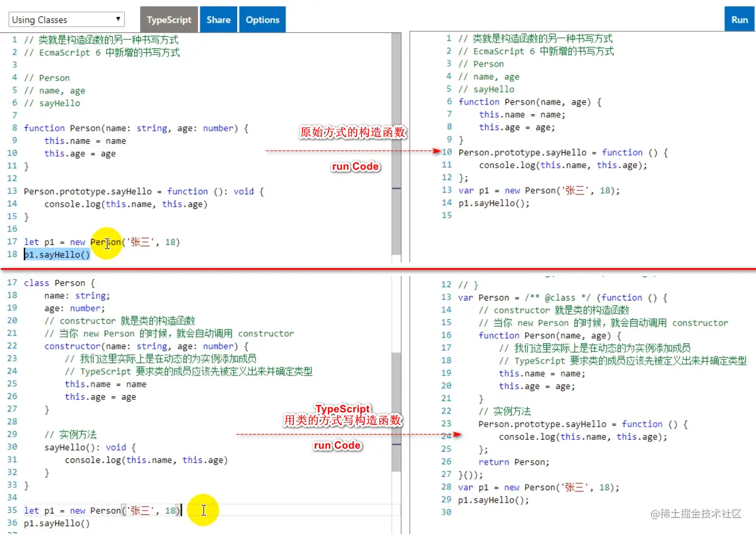Click 'p1.sayHello();' on output line 14

[x=494, y=203]
